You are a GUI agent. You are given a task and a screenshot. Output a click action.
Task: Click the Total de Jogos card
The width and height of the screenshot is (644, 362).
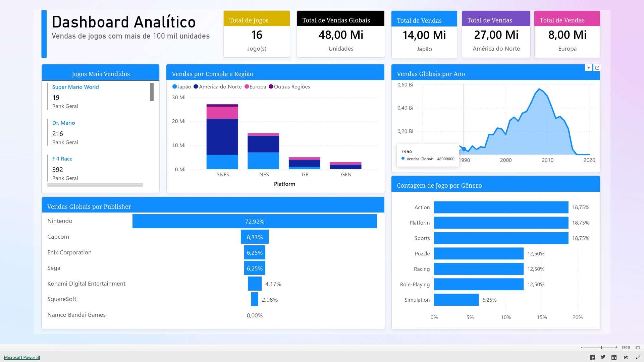click(x=257, y=34)
